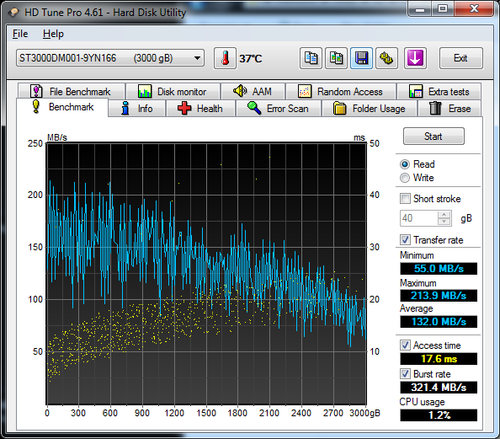
Task: Select the Benchmark tab
Action: coord(63,107)
